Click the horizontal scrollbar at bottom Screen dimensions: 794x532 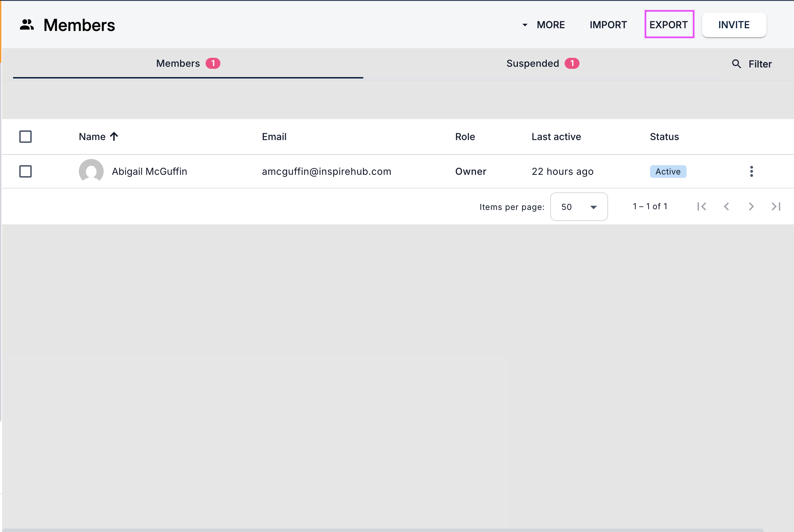click(383, 530)
